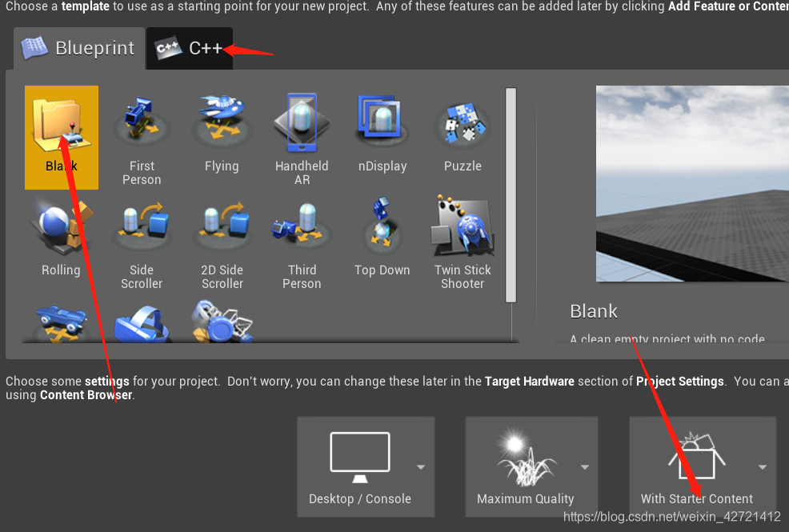Select the buggy Advanced Vehicle template

(222, 322)
